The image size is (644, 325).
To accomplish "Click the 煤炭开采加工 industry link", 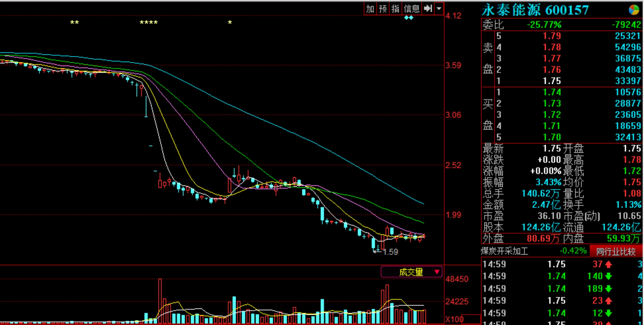I will coord(505,251).
